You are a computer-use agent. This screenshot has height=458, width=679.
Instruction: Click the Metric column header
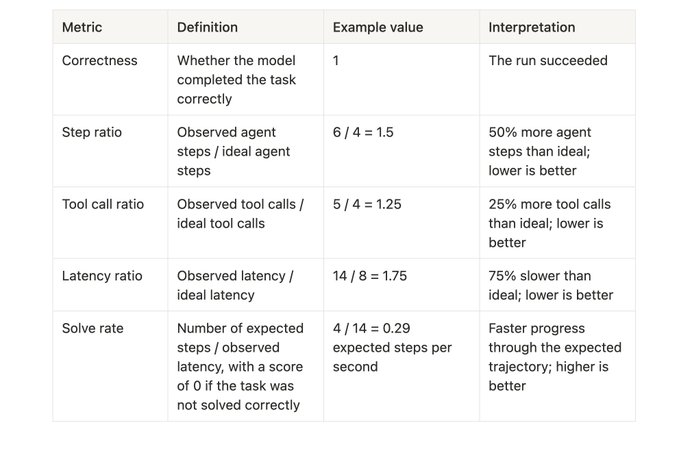coord(82,27)
